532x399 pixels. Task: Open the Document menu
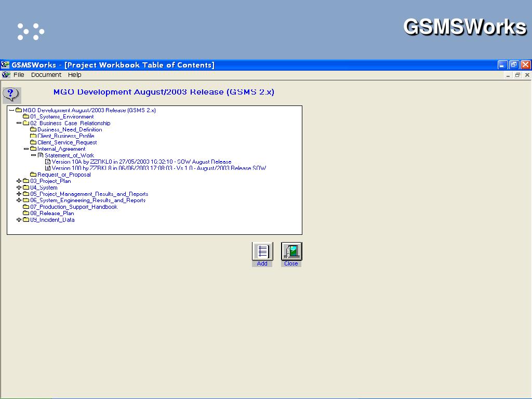[46, 75]
